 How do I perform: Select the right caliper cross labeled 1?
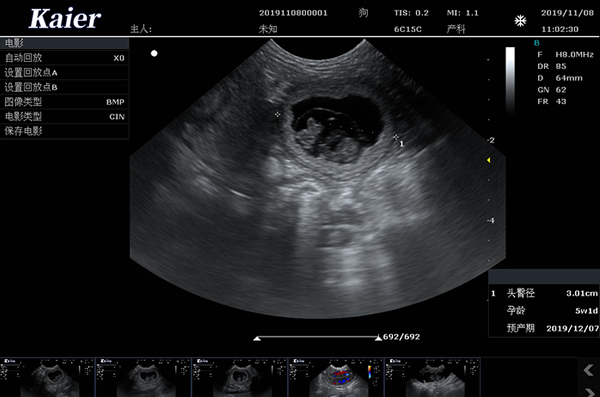(396, 137)
